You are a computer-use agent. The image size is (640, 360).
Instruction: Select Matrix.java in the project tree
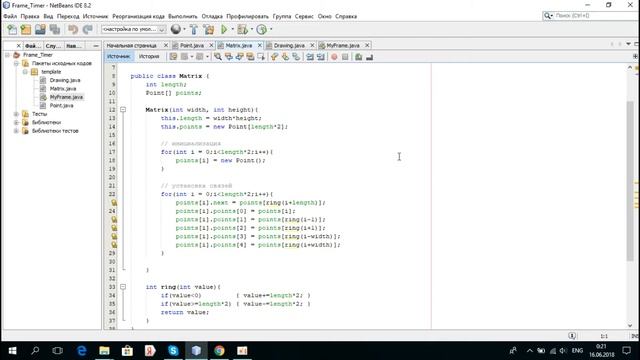tap(63, 89)
